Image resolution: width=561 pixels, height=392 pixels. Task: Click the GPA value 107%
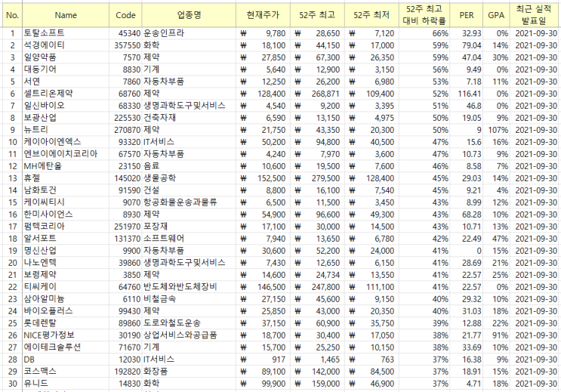[x=496, y=130]
